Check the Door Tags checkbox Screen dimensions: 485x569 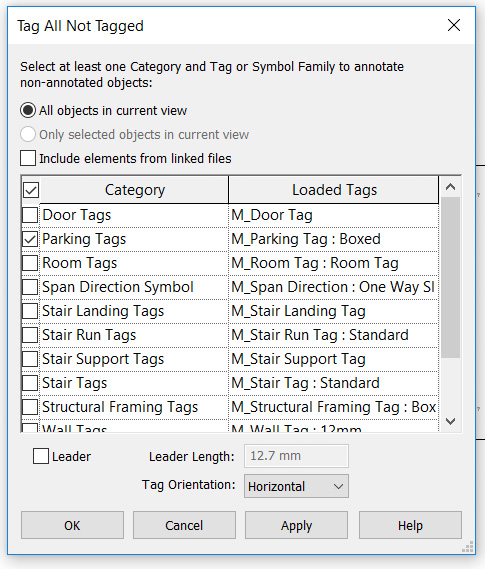point(30,215)
